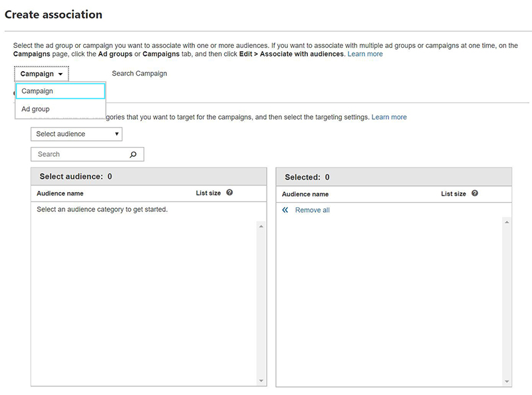This screenshot has height=395, width=532.
Task: Click the double chevron Remove all icon
Action: [x=285, y=210]
